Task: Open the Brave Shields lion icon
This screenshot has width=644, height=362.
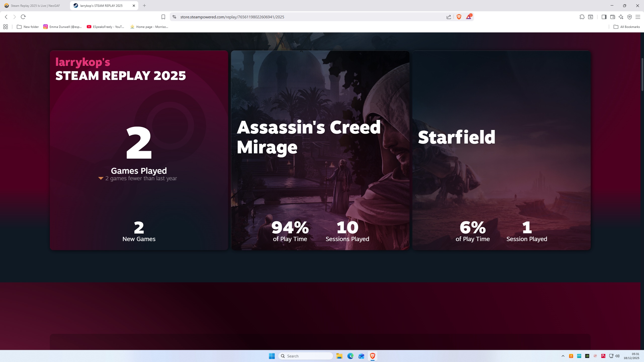Action: coord(459,17)
